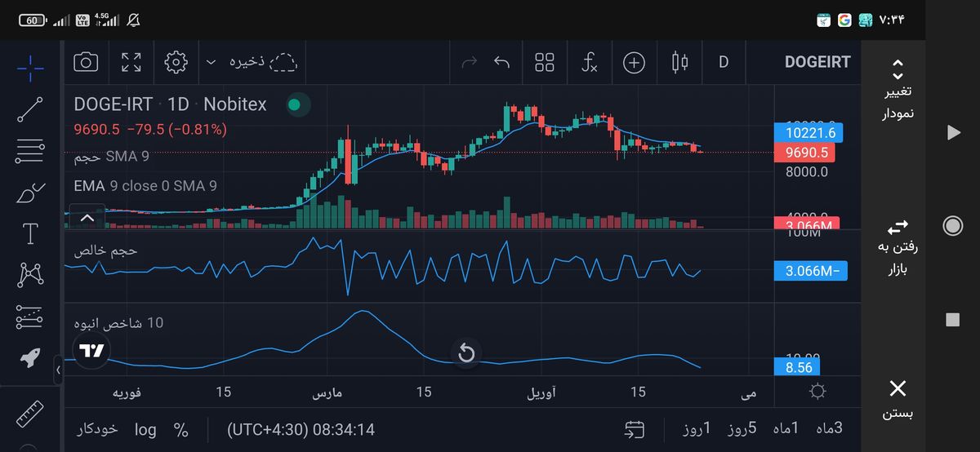The image size is (980, 452).
Task: Open the DOGEIRT symbol search
Action: coord(817,62)
